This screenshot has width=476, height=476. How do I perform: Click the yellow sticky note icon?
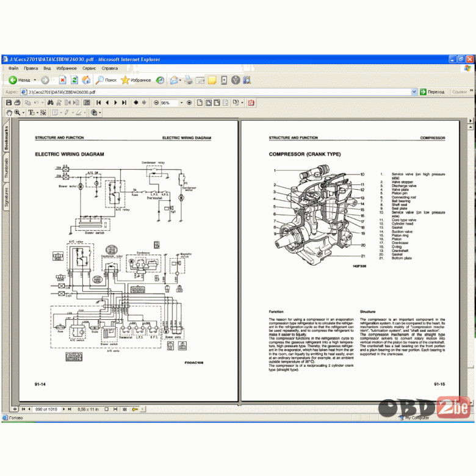coord(212,80)
